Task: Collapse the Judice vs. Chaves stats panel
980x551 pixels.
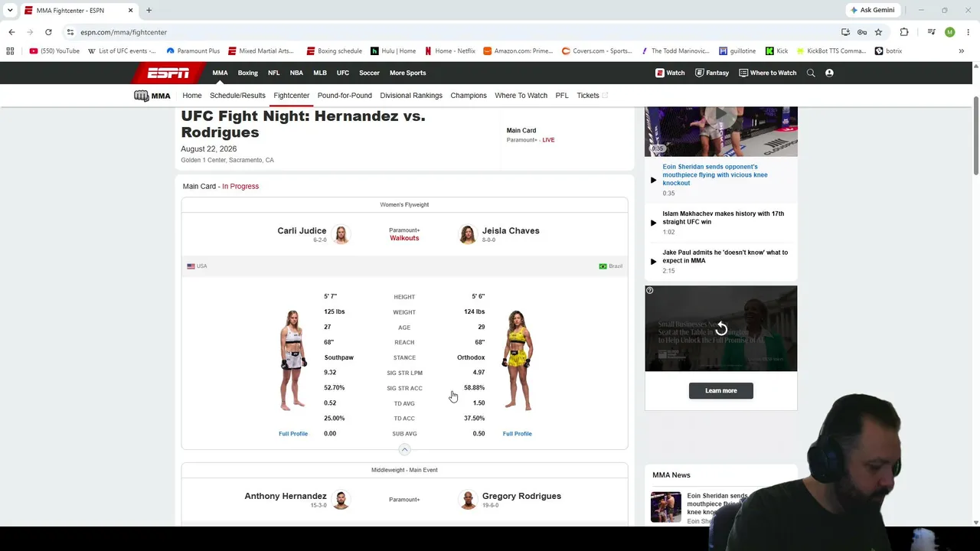Action: pyautogui.click(x=404, y=449)
